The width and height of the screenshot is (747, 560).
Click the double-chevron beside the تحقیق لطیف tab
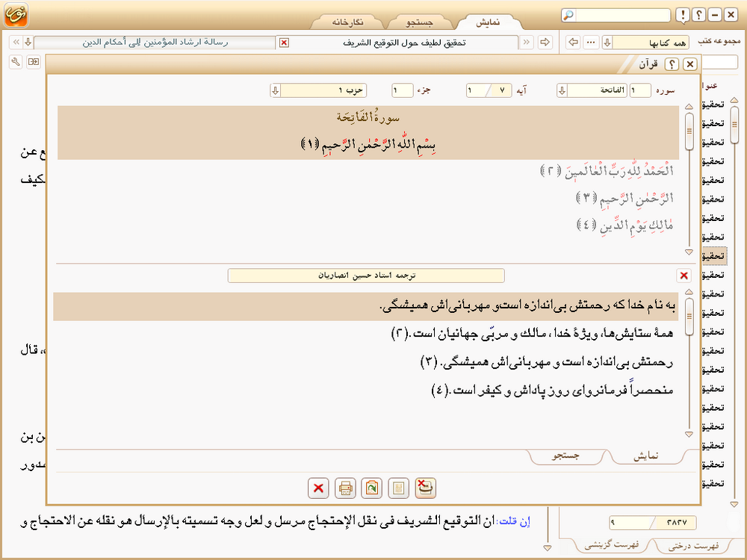coord(527,43)
